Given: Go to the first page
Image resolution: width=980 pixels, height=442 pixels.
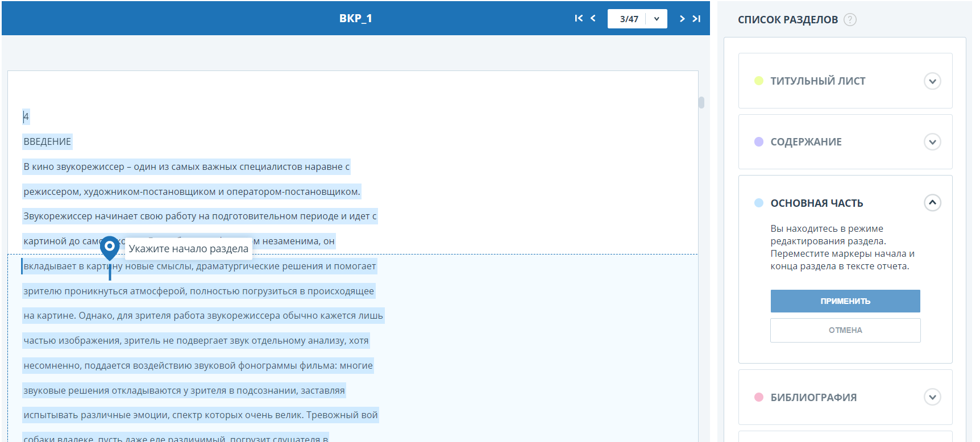Looking at the screenshot, I should coord(579,19).
